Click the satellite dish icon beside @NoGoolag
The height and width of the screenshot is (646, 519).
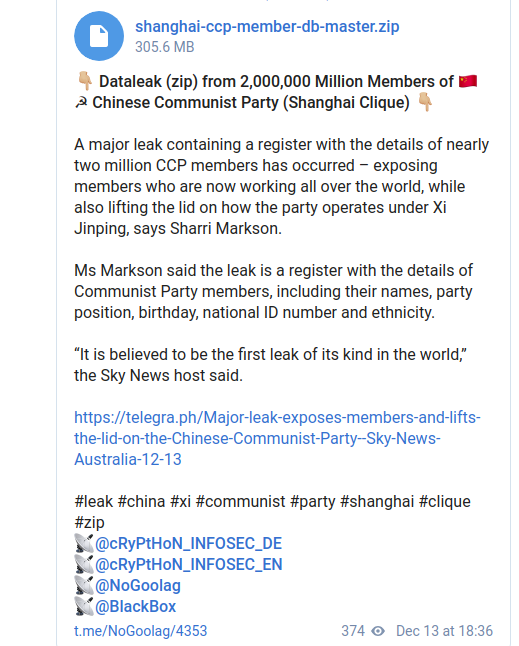click(84, 586)
